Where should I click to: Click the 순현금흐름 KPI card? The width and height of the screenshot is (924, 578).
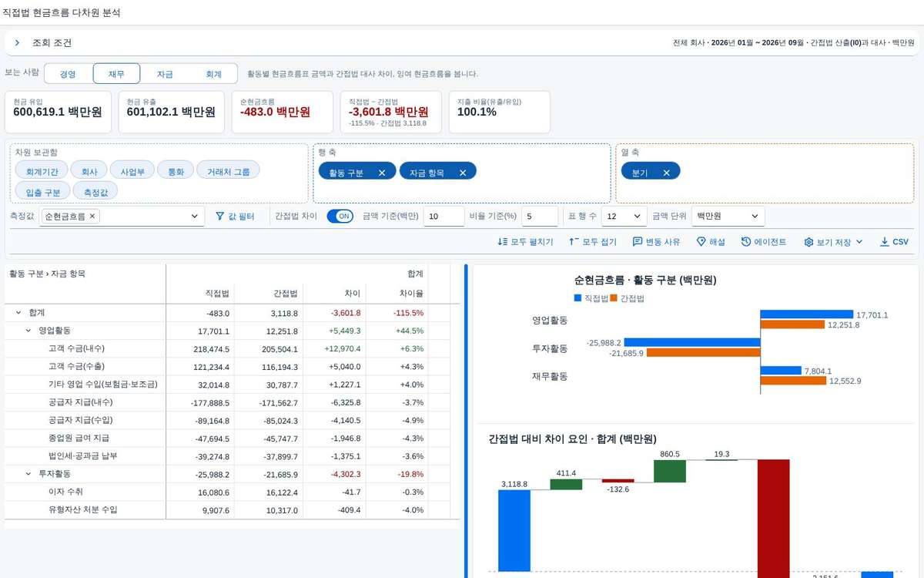[x=282, y=112]
